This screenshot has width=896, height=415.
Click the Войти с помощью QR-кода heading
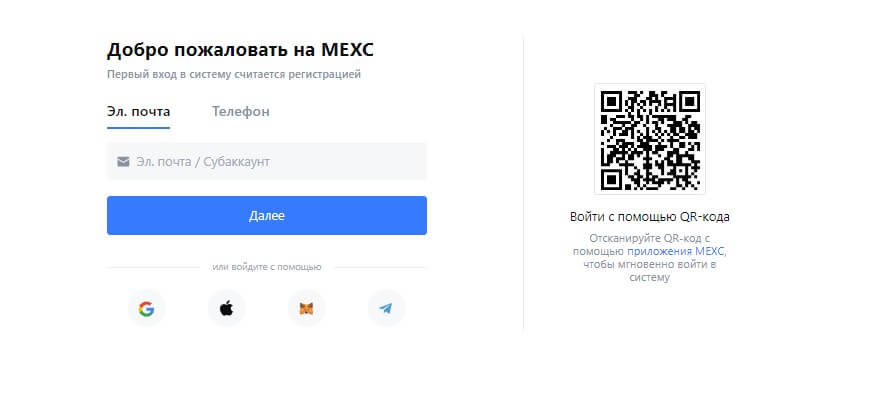click(650, 217)
